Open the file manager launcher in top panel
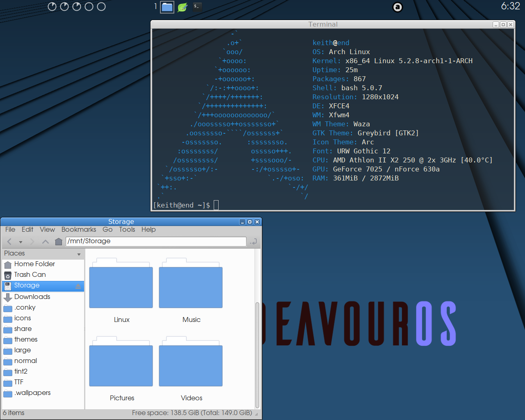This screenshot has width=525, height=420. click(x=167, y=7)
